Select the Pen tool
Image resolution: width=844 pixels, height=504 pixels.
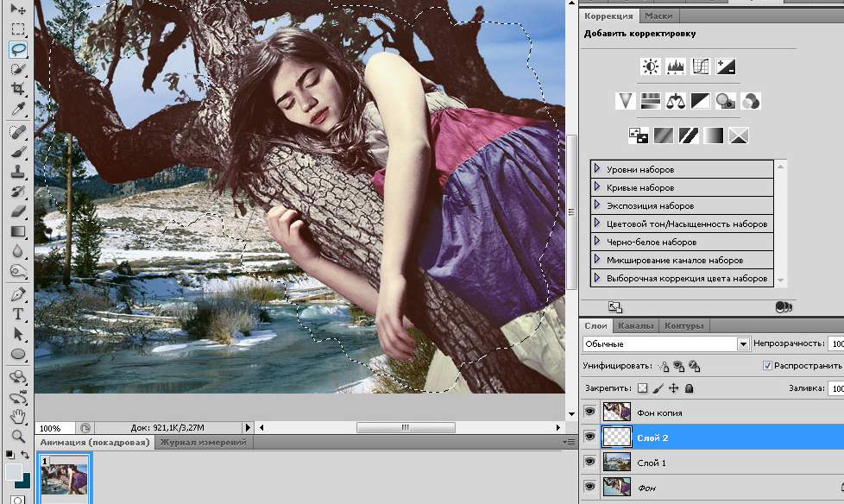[18, 294]
